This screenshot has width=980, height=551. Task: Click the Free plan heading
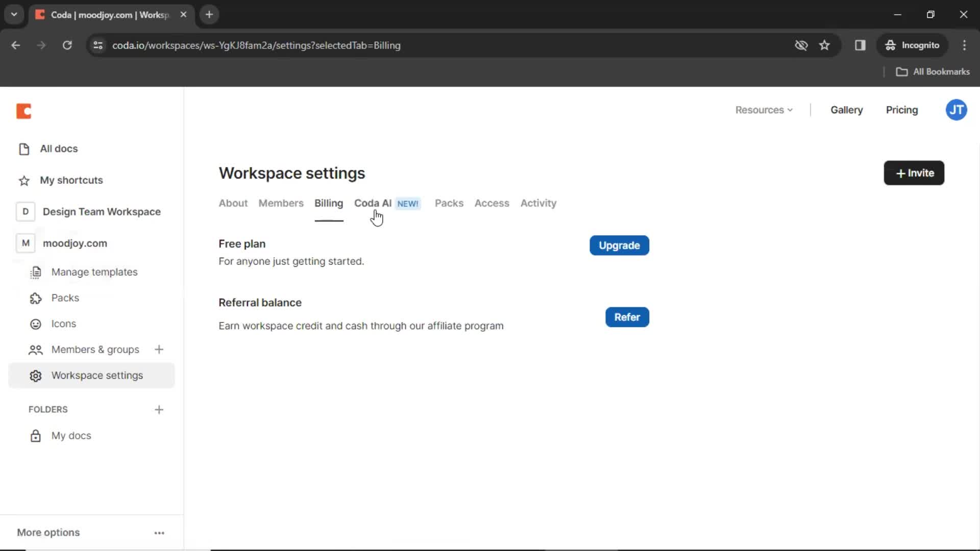(242, 244)
